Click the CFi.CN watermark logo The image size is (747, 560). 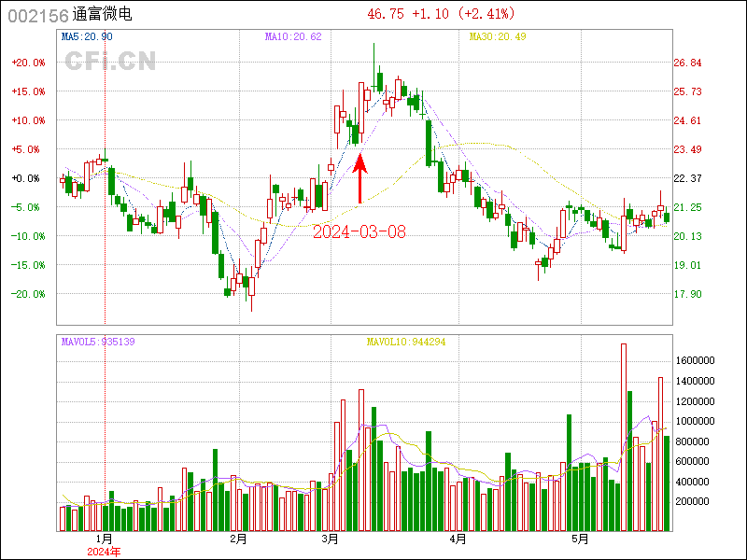click(110, 61)
